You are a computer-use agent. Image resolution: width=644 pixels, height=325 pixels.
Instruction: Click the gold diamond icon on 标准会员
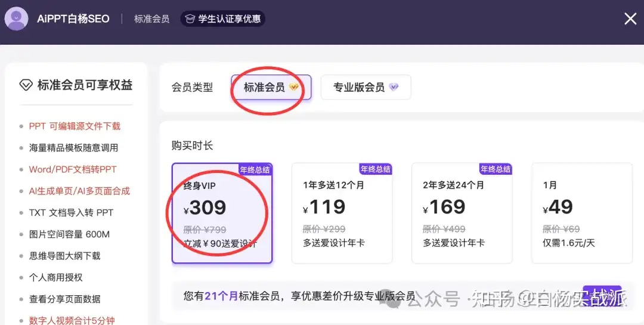click(x=293, y=87)
